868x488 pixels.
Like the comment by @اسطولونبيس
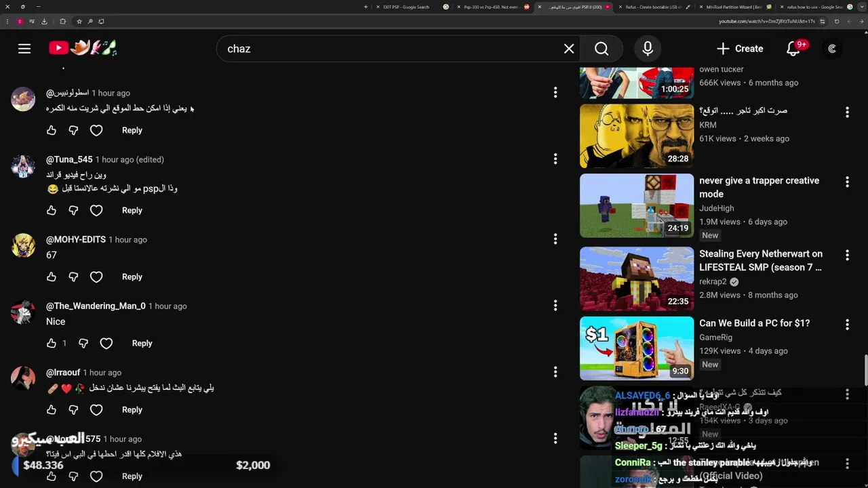(52, 130)
